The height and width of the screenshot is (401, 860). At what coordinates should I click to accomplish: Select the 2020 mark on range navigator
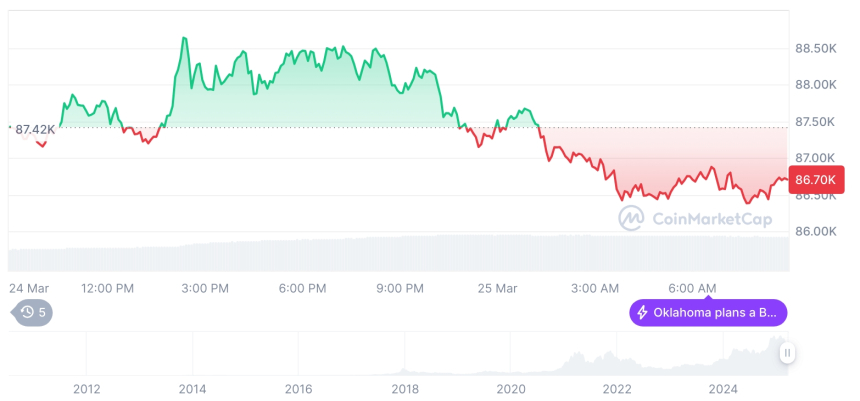click(x=510, y=389)
